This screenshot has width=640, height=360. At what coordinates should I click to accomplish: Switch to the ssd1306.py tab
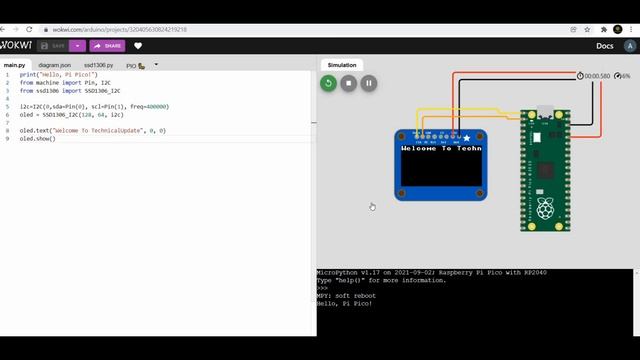pos(98,65)
